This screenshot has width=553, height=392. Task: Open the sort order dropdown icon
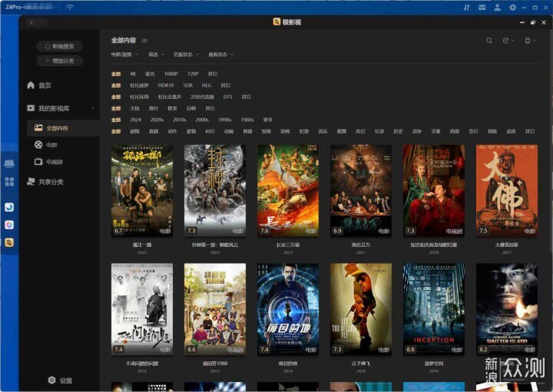click(x=508, y=41)
